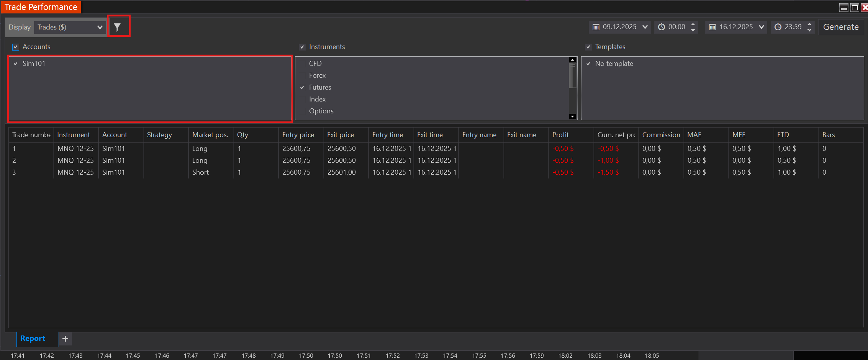Screen dimensions: 868x360
Task: Open the filter options icon
Action: (119, 26)
